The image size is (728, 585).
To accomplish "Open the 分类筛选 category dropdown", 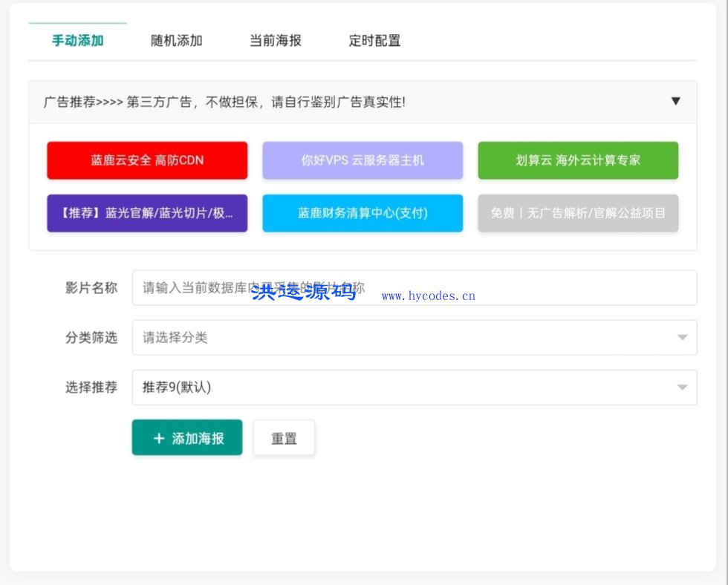I will [x=415, y=338].
